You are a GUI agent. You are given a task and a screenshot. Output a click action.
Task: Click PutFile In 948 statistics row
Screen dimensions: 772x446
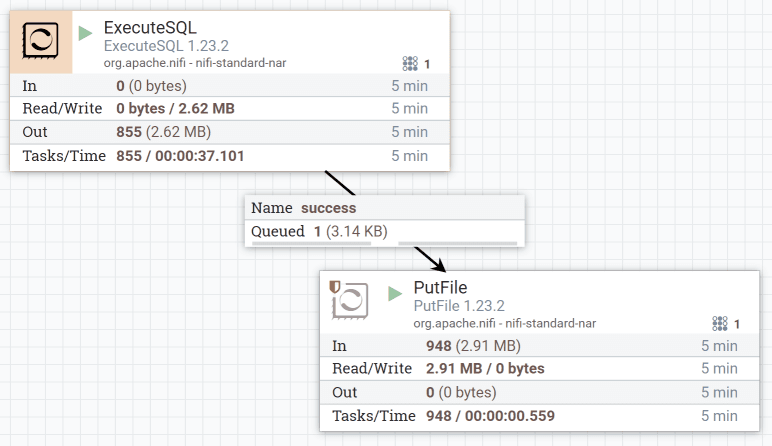[540, 346]
